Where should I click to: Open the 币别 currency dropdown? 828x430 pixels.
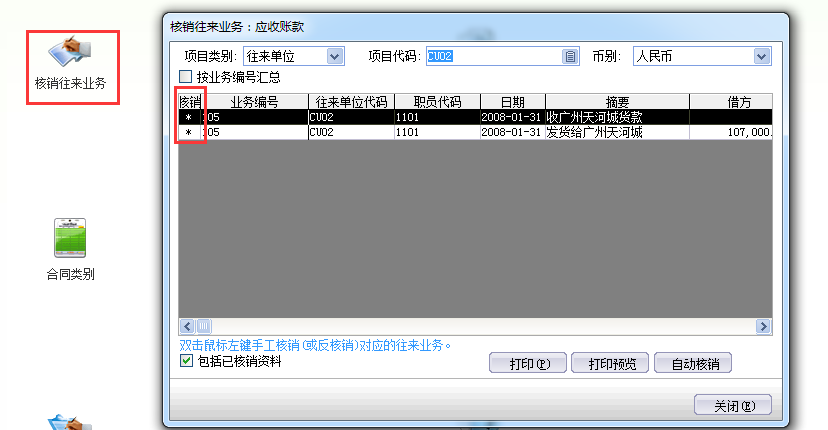(761, 57)
